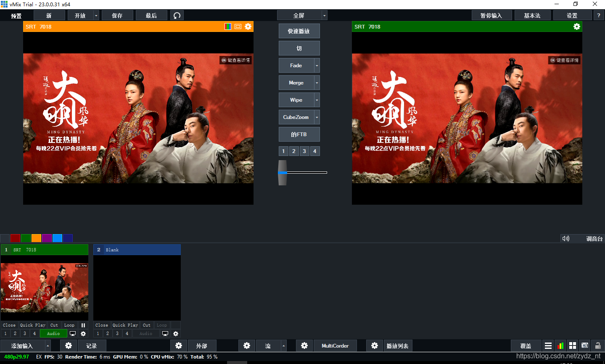Click monitor icon on input 1 SRT 7018
The image size is (605, 364).
click(x=73, y=334)
